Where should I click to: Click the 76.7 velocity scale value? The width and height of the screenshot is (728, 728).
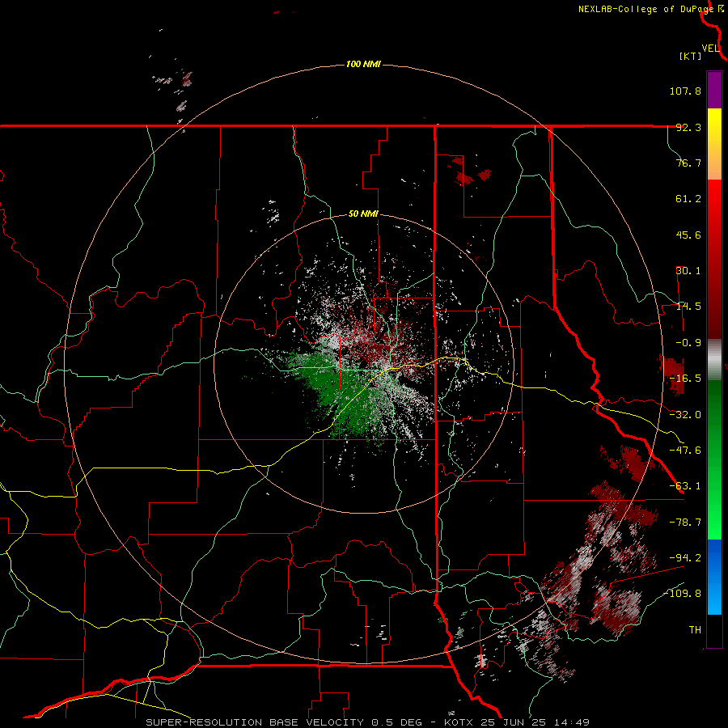[688, 163]
